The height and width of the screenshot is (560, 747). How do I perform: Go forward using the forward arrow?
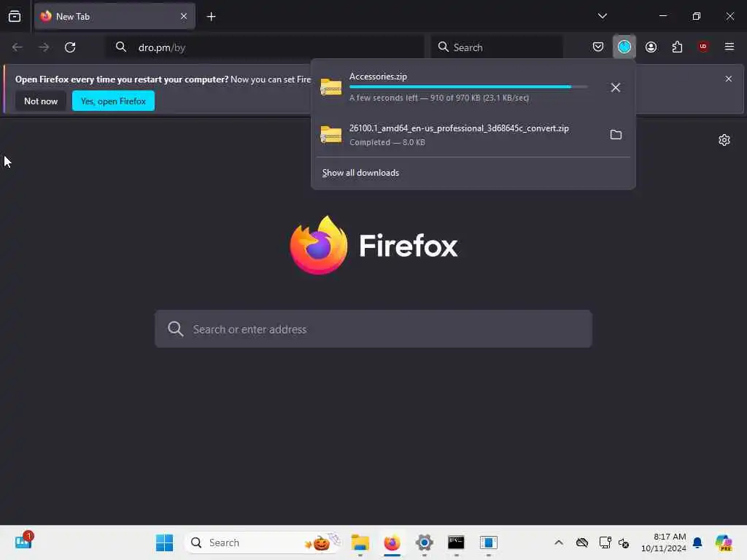[x=44, y=47]
